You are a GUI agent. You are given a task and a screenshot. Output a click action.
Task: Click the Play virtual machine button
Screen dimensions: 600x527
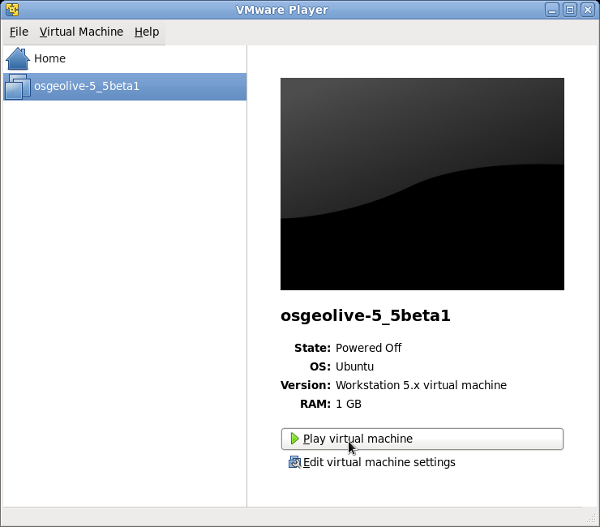pos(422,439)
